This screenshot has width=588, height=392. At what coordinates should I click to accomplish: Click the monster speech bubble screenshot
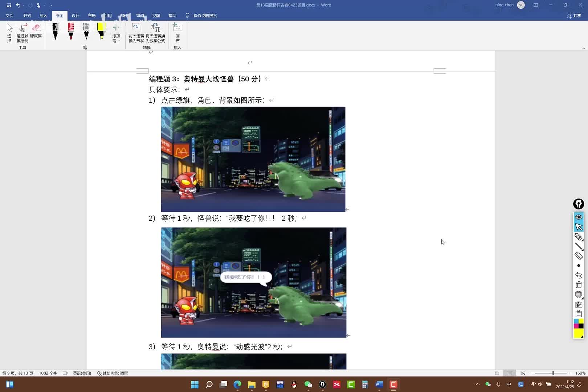[253, 282]
